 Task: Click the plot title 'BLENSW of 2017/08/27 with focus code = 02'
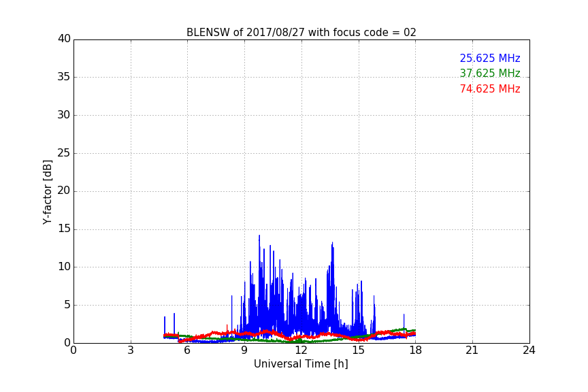(301, 33)
